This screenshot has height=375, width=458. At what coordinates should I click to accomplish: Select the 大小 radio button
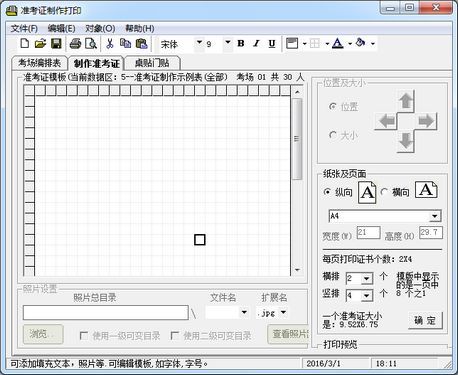tap(332, 135)
